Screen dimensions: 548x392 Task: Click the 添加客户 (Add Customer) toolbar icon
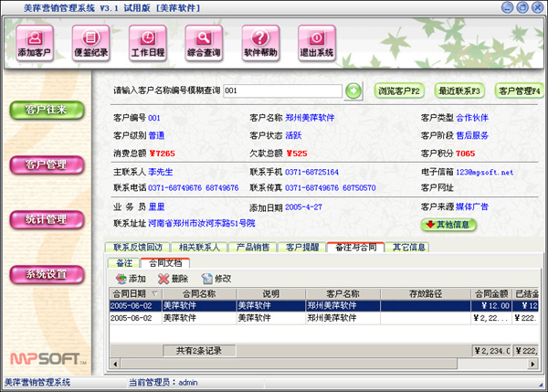point(36,41)
